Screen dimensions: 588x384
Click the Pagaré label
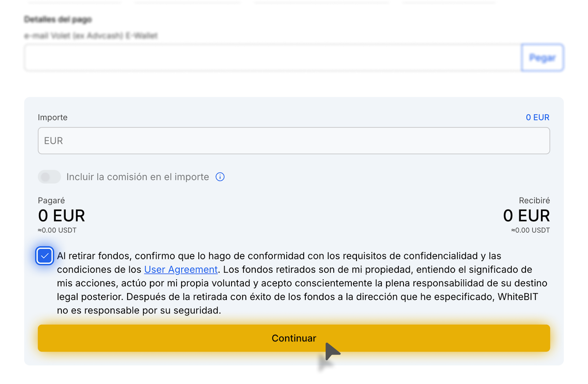coord(51,200)
